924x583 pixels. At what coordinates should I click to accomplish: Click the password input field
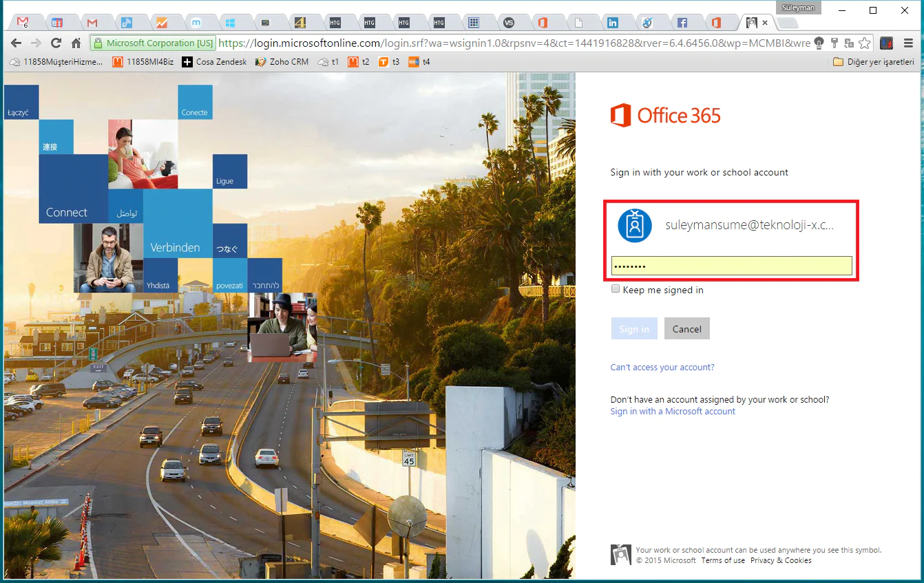731,265
